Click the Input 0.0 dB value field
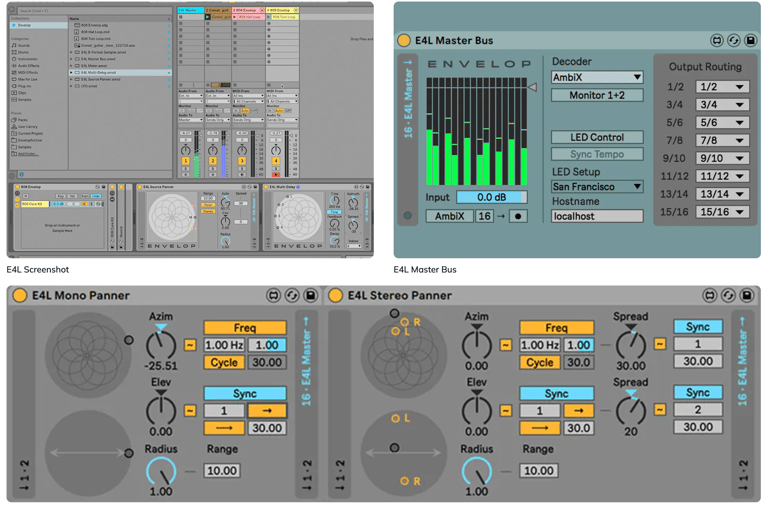 (492, 197)
